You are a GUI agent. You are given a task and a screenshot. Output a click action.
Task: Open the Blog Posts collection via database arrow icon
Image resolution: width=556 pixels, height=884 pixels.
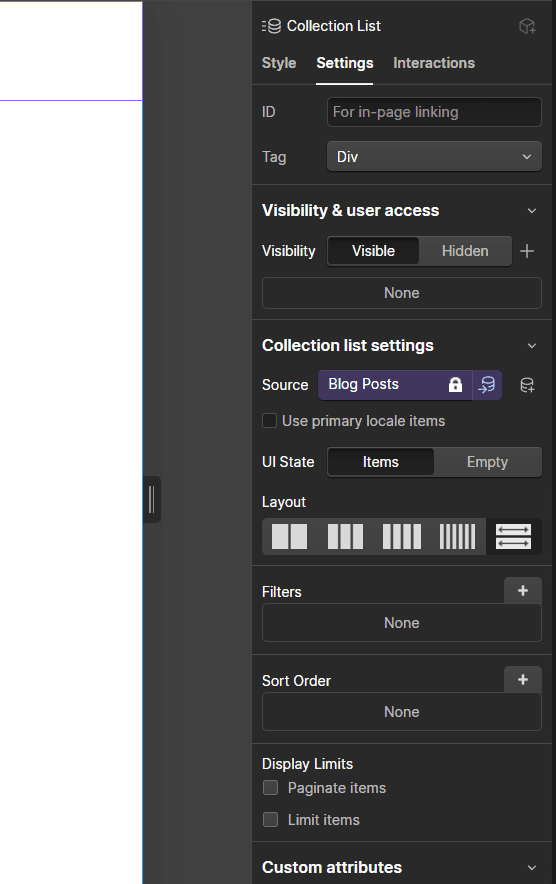tap(487, 385)
